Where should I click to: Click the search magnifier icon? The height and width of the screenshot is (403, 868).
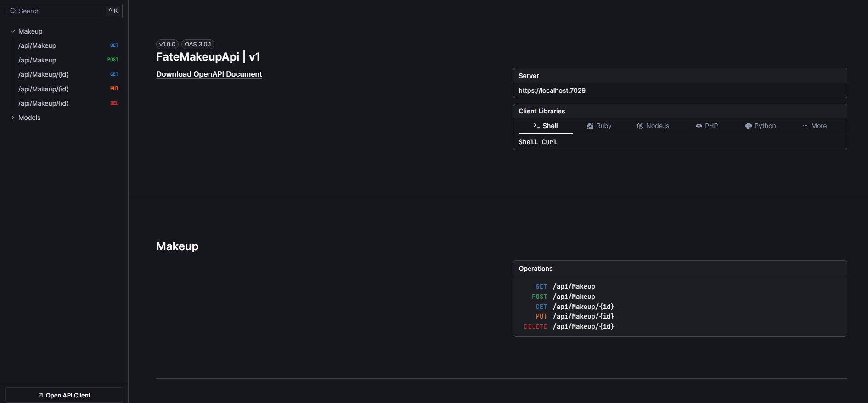click(13, 11)
